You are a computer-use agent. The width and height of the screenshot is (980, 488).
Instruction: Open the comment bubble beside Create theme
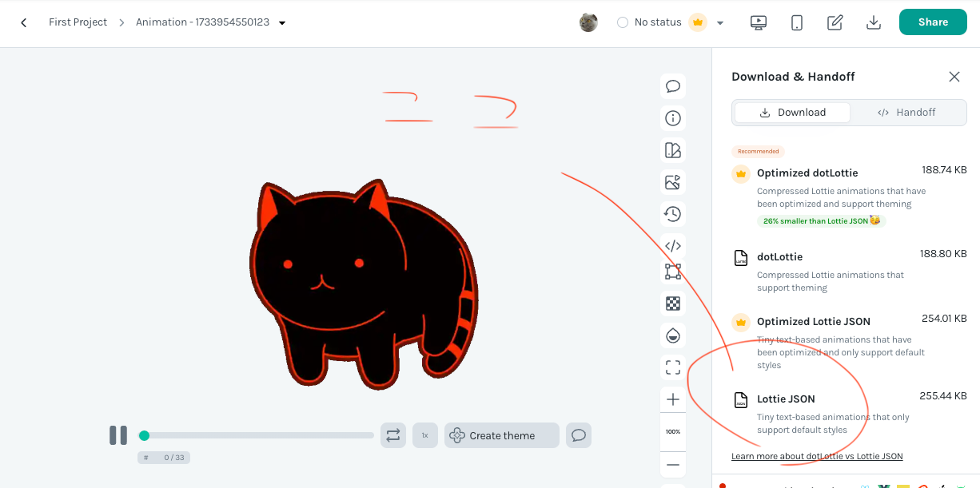pyautogui.click(x=579, y=435)
